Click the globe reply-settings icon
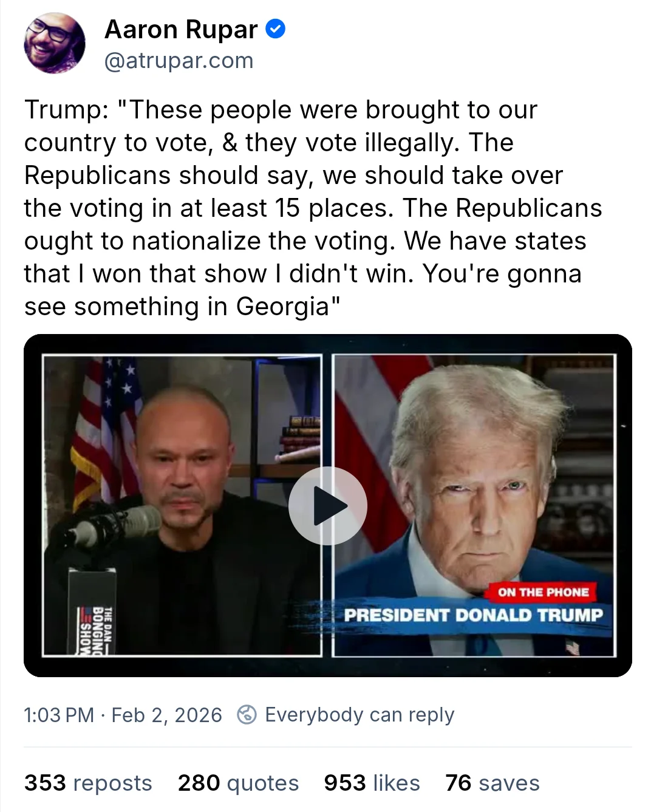The height and width of the screenshot is (812, 651). pyautogui.click(x=247, y=714)
